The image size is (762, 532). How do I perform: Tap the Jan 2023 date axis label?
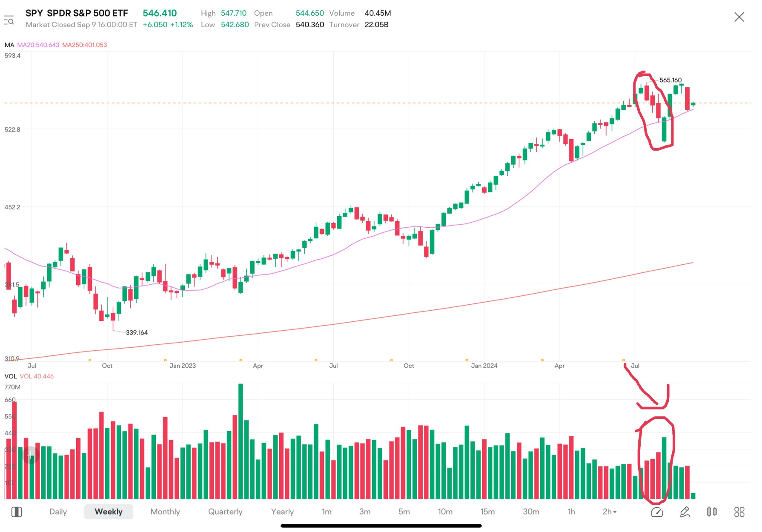183,366
